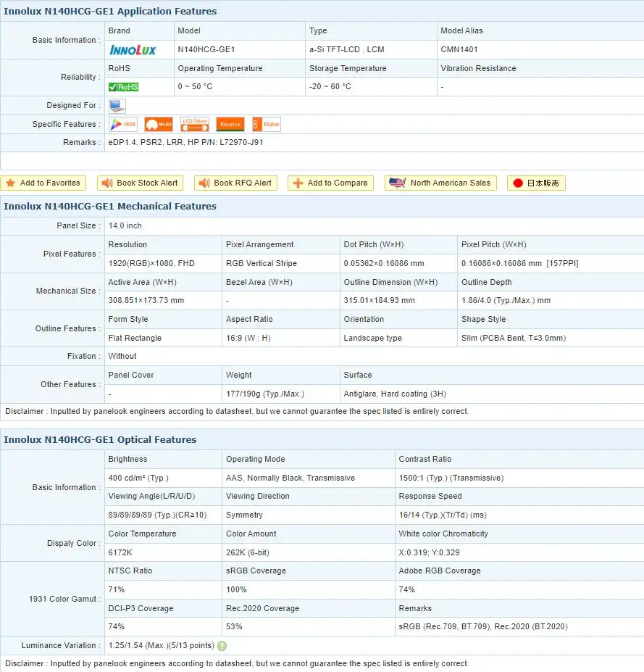Click outline dimension 315.01×184.93 mm
The width and height of the screenshot is (644, 672).
click(x=379, y=300)
